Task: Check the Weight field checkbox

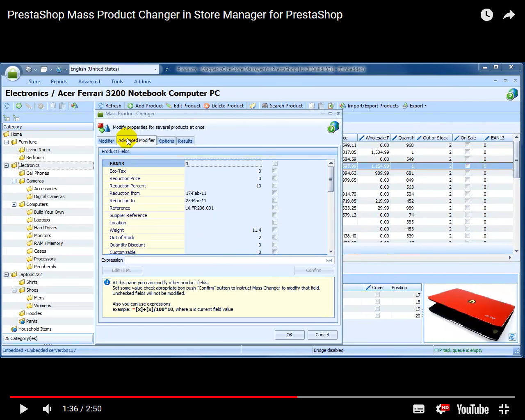Action: click(x=275, y=230)
